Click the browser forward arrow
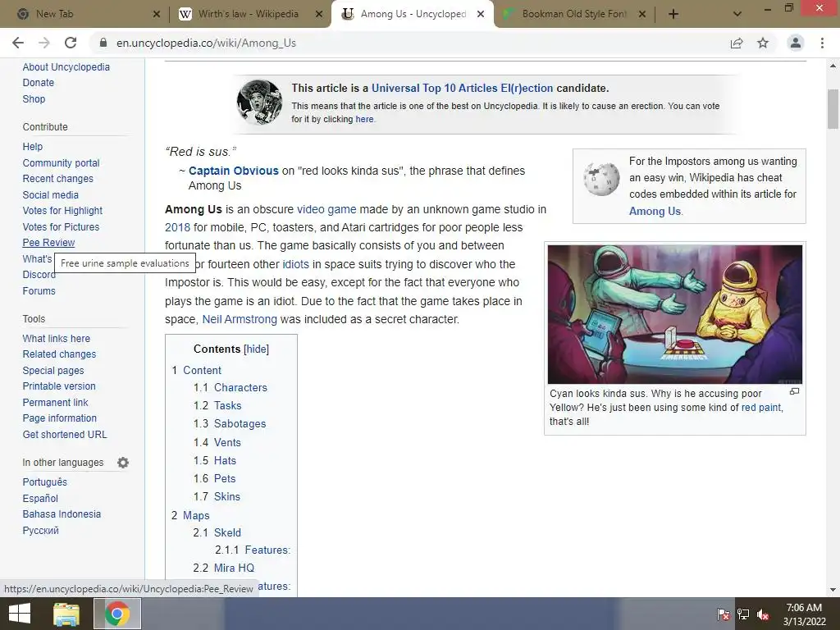 (44, 43)
